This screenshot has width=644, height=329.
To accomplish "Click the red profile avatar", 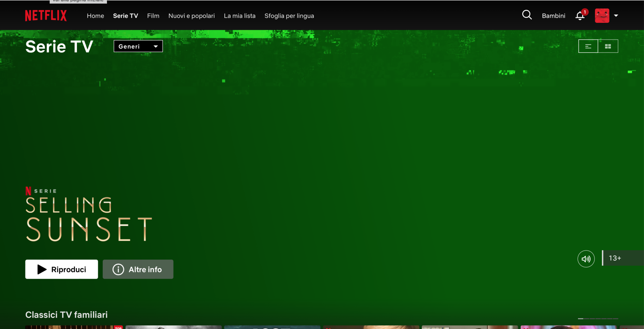I will click(602, 15).
